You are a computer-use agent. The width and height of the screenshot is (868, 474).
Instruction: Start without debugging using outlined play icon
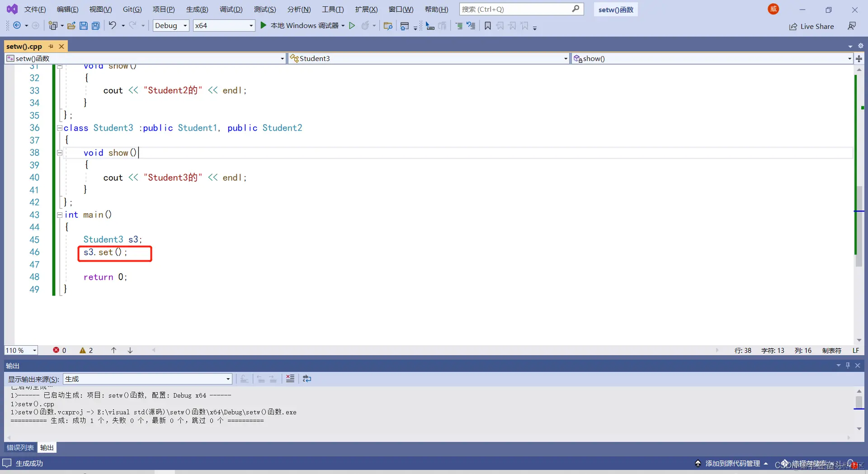pos(352,26)
